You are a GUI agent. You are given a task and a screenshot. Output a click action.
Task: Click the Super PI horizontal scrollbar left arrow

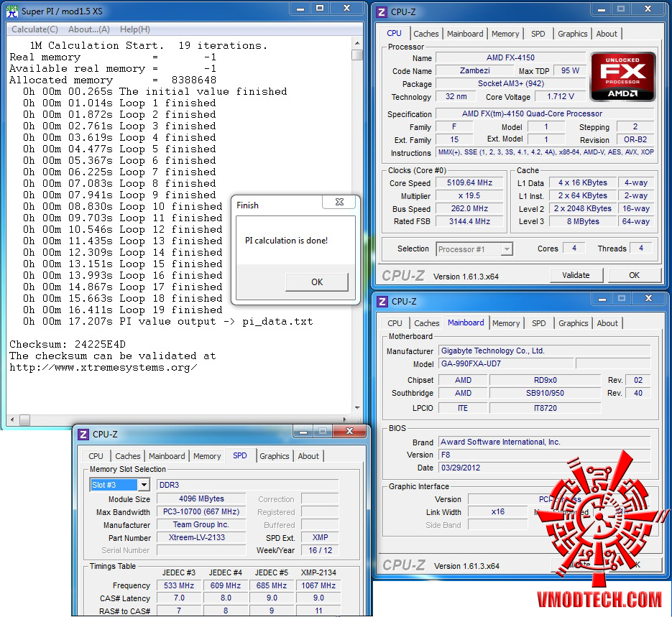(12, 419)
